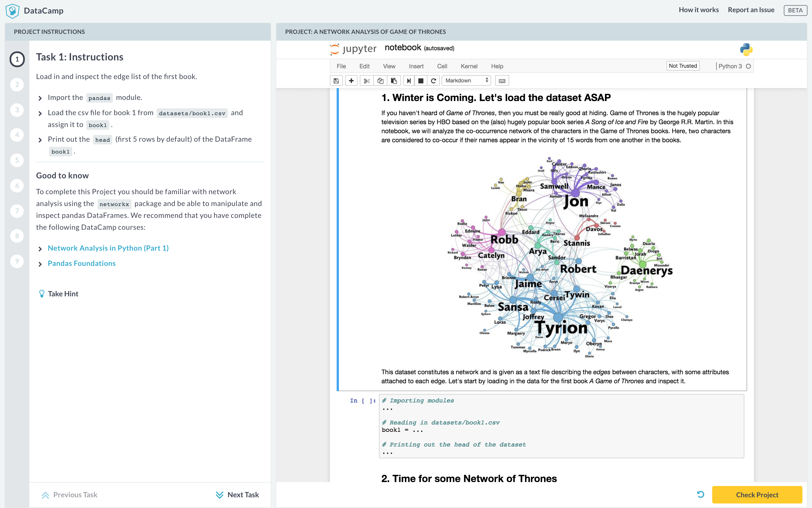This screenshot has width=812, height=508.
Task: Go to task step 5 circle
Action: tap(17, 160)
